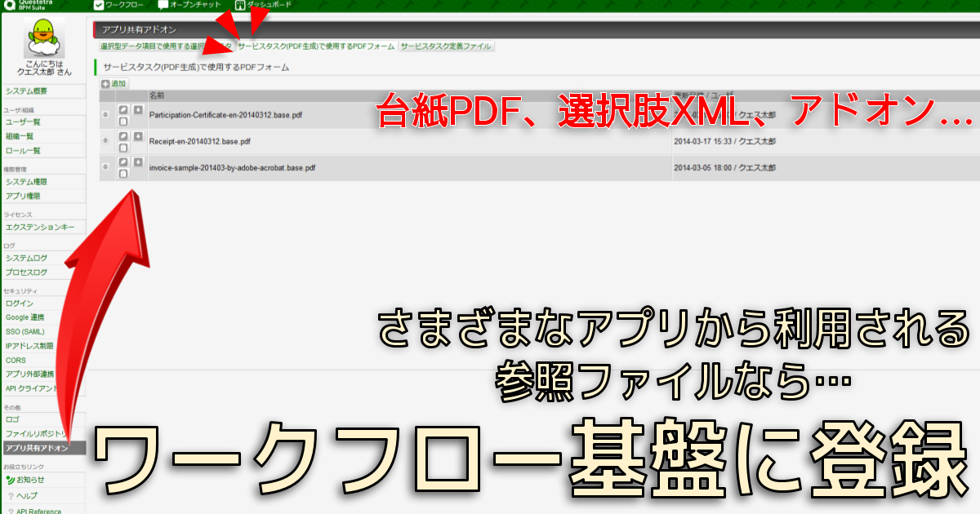Download Participation-Certificate-en-20140312.base.pdf via arrow icon
The width and height of the screenshot is (980, 514).
tap(137, 110)
